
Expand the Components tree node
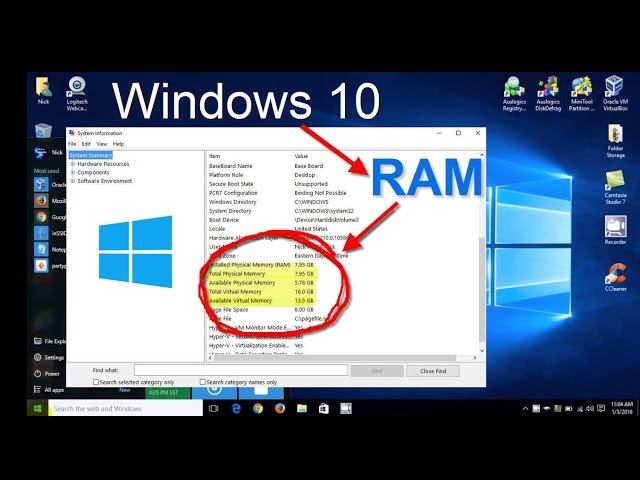73,173
